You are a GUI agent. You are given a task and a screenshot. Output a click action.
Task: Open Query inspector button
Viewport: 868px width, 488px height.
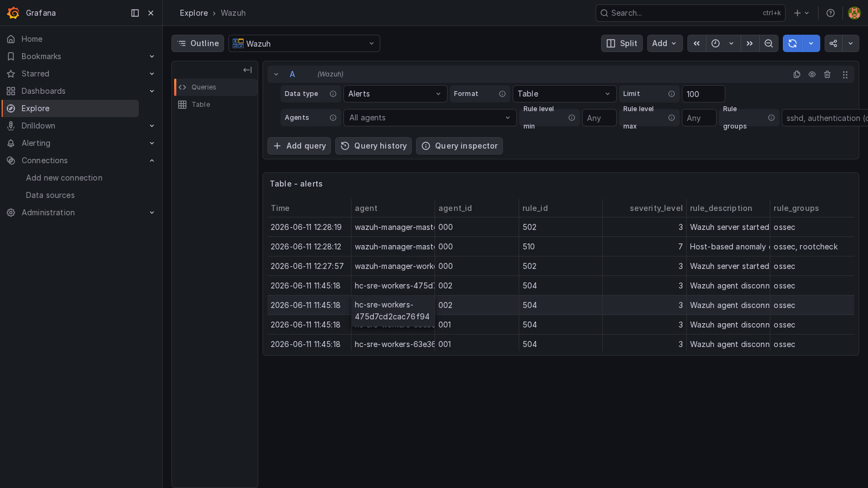(459, 146)
